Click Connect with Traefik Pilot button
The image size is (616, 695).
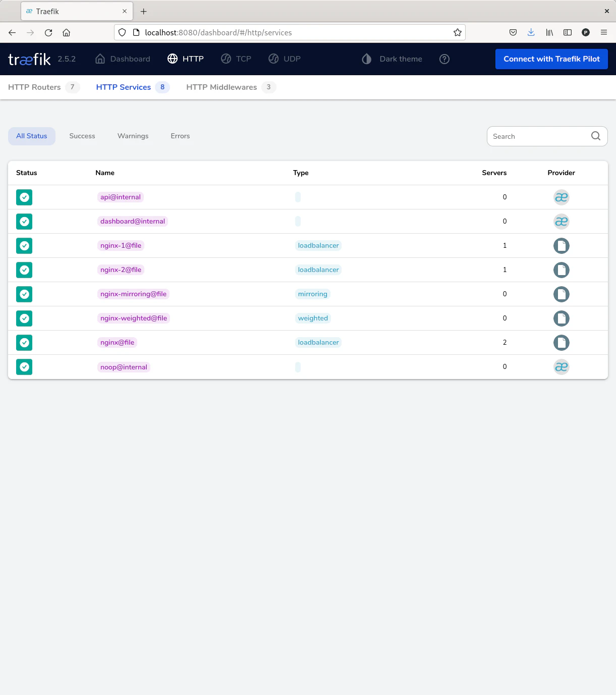pyautogui.click(x=551, y=59)
